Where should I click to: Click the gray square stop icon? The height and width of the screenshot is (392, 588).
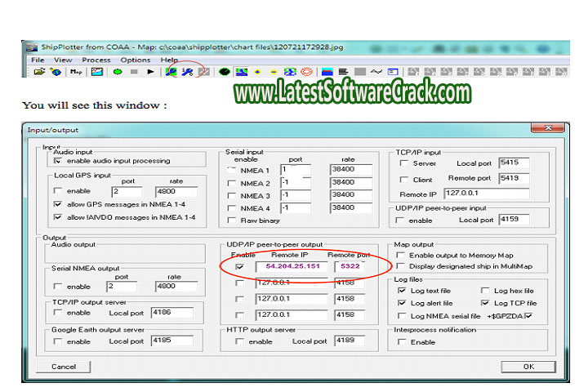click(134, 72)
